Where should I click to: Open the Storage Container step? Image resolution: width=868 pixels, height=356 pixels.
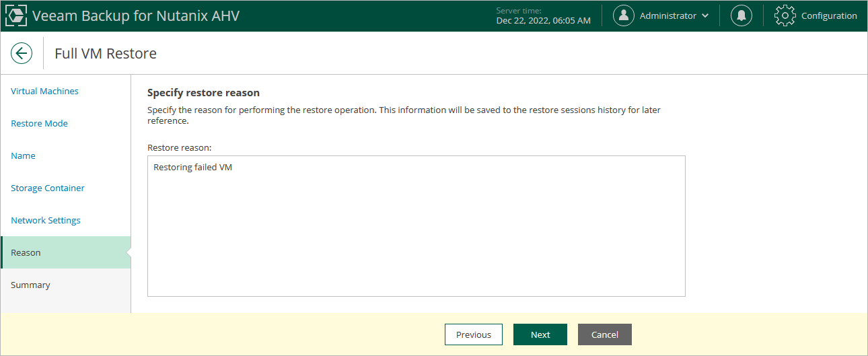(48, 188)
